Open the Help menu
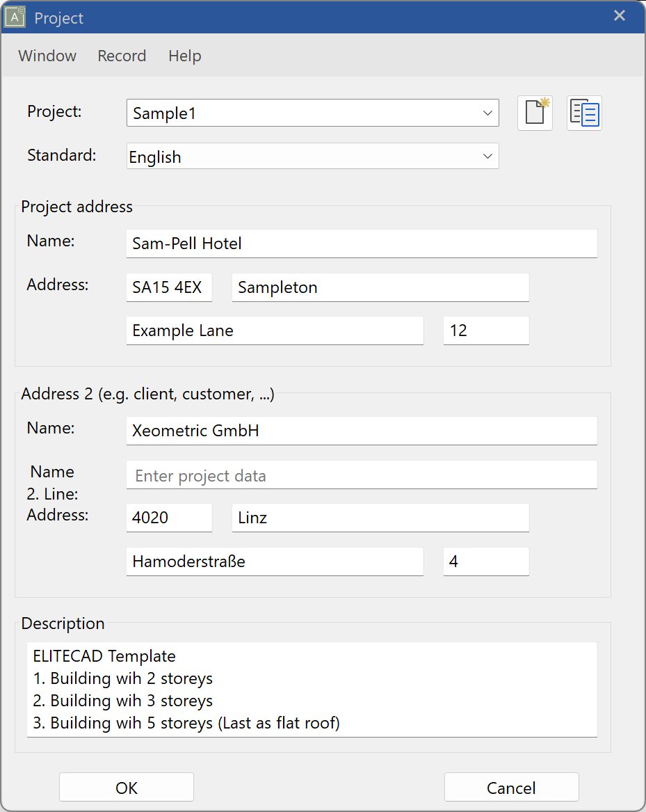The width and height of the screenshot is (646, 812). coord(184,56)
